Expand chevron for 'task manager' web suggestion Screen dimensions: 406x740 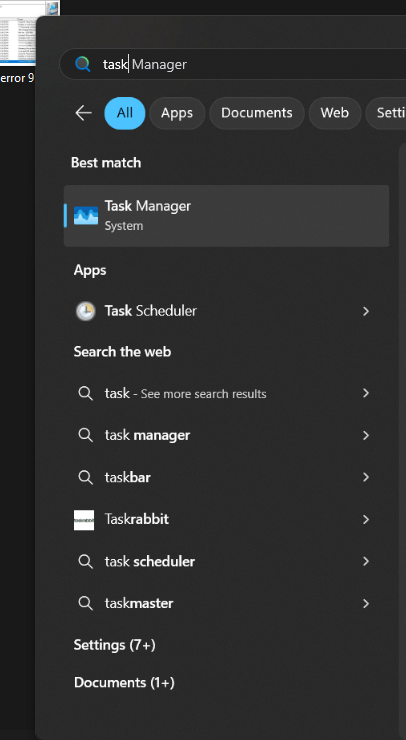[x=366, y=435]
